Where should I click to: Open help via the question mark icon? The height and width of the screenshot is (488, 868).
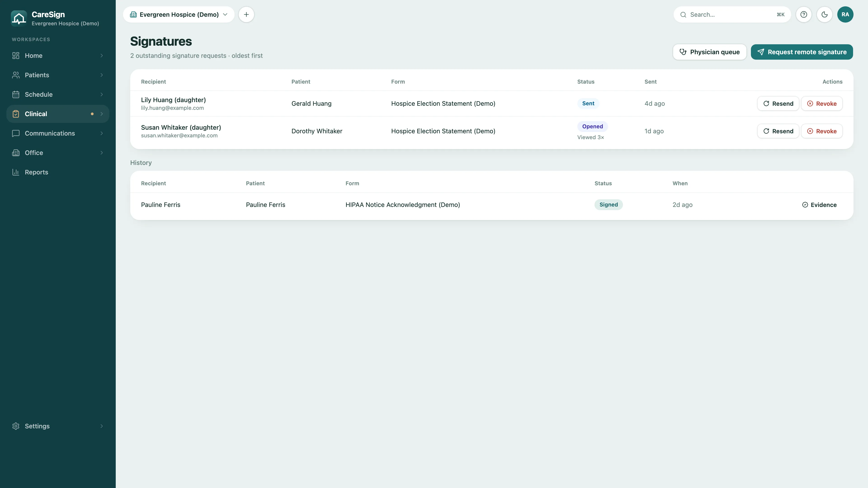(804, 14)
